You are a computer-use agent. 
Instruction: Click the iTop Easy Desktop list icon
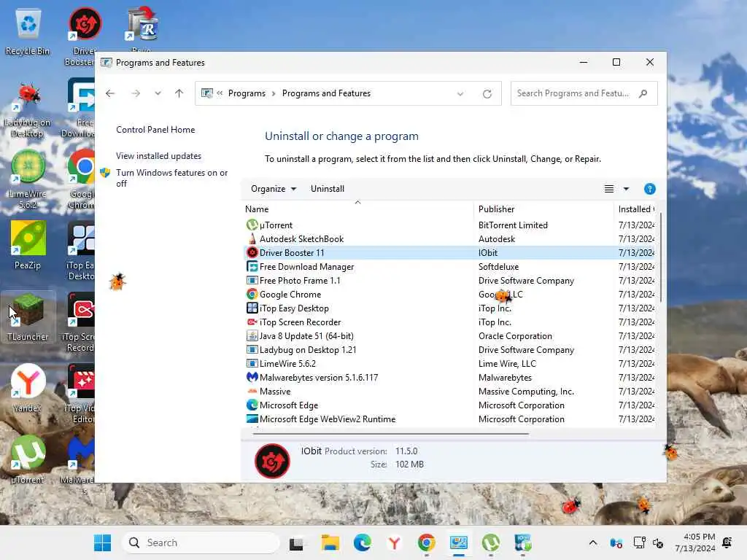(252, 308)
